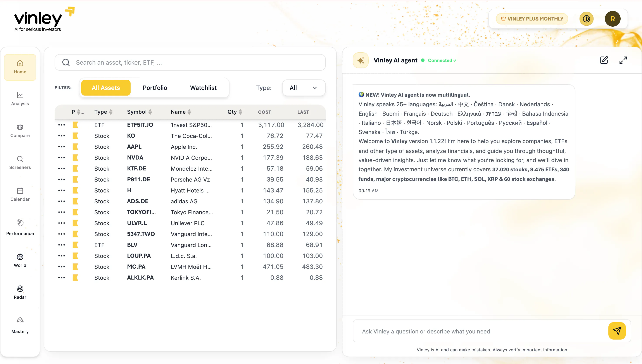The image size is (642, 364).
Task: Click the Vinley AI agent sparkle icon
Action: point(361,60)
